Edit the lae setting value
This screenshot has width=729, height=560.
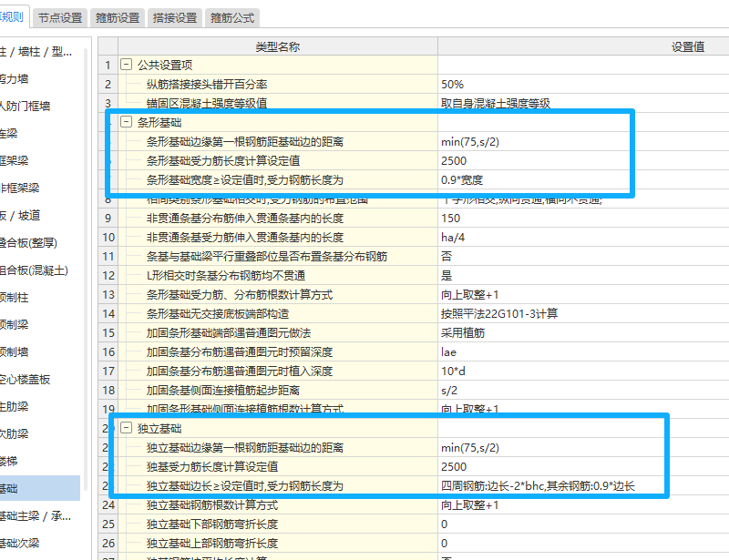(583, 351)
